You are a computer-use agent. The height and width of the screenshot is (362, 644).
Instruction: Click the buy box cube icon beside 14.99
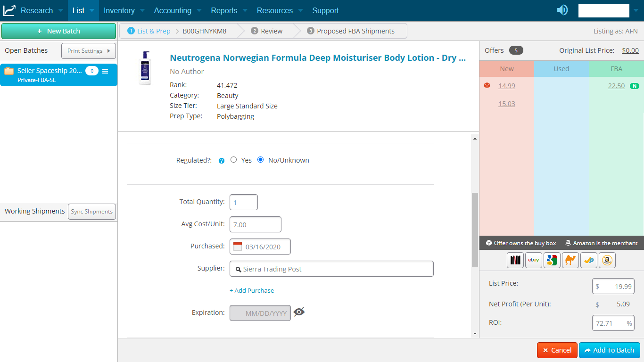tap(487, 86)
